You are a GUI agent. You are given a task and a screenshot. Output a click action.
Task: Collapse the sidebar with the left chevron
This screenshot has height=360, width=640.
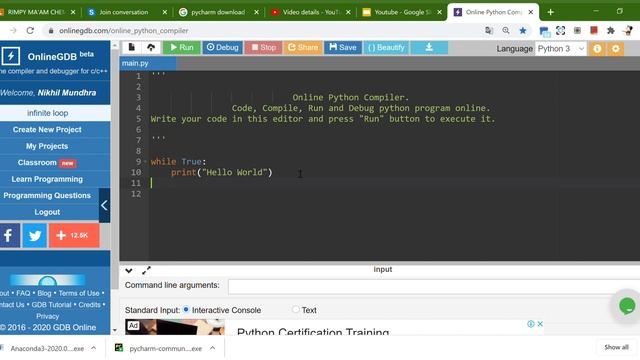click(104, 205)
